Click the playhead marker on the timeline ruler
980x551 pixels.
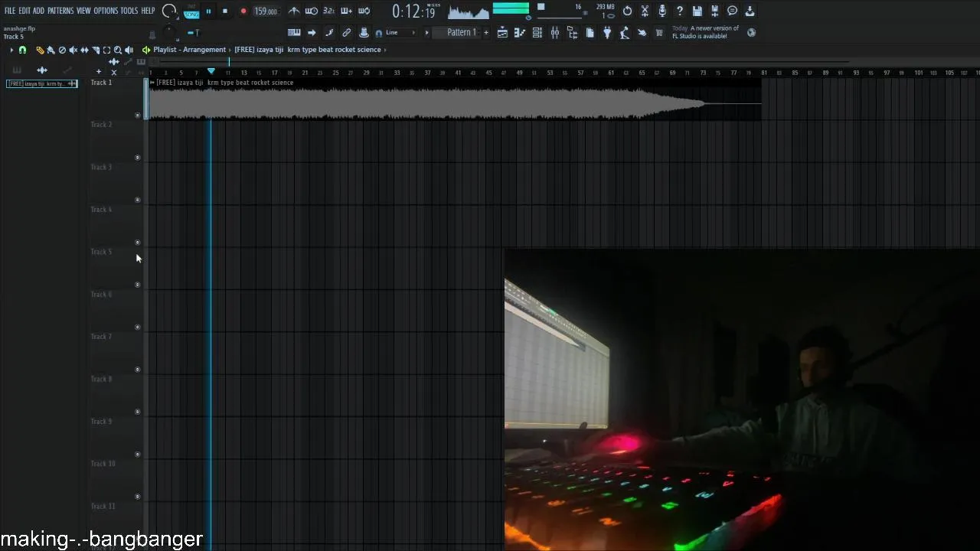pyautogui.click(x=211, y=71)
